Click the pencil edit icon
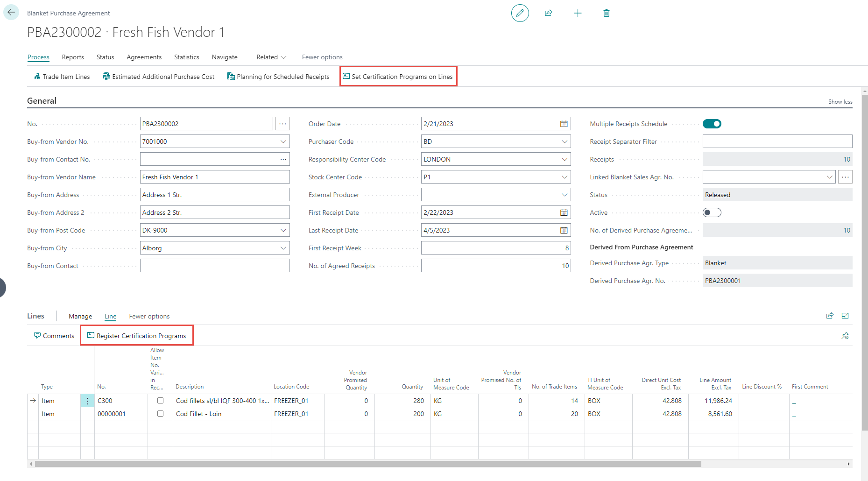 click(x=520, y=13)
